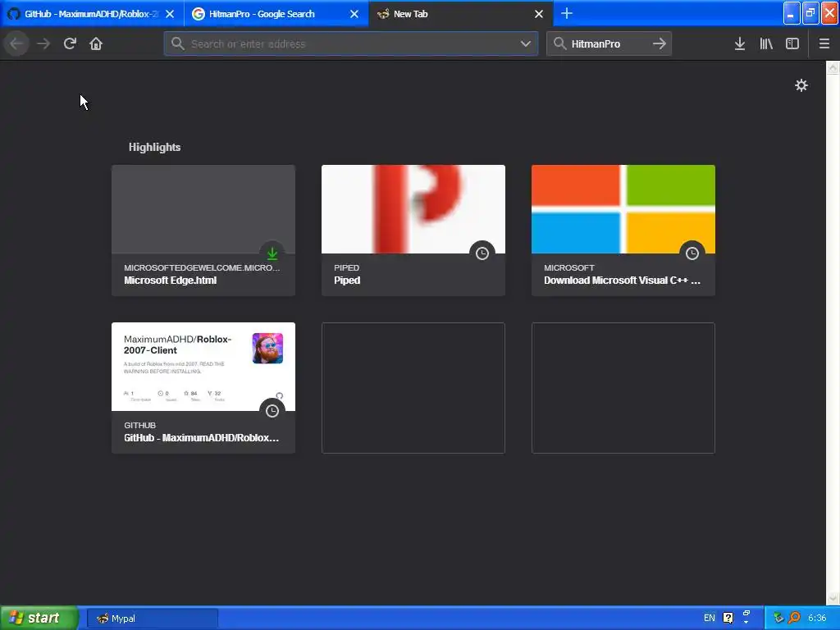Click the Microsoft Edge.html title text
840x630 pixels.
[171, 281]
